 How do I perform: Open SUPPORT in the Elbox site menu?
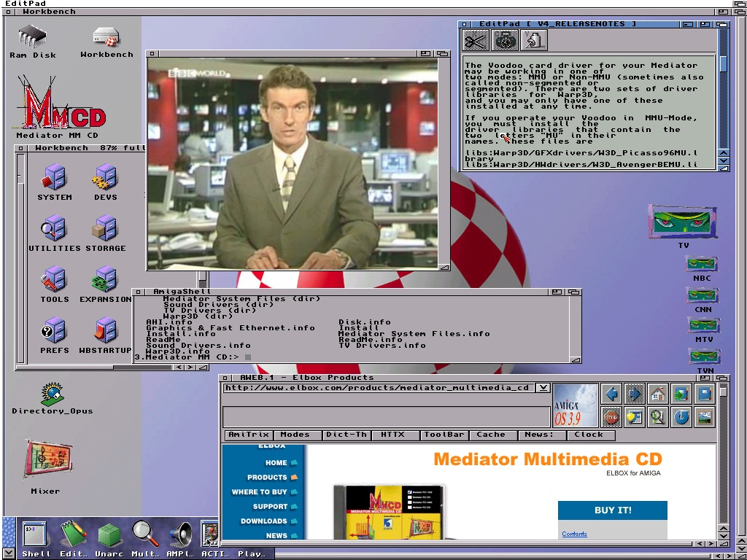[x=270, y=507]
